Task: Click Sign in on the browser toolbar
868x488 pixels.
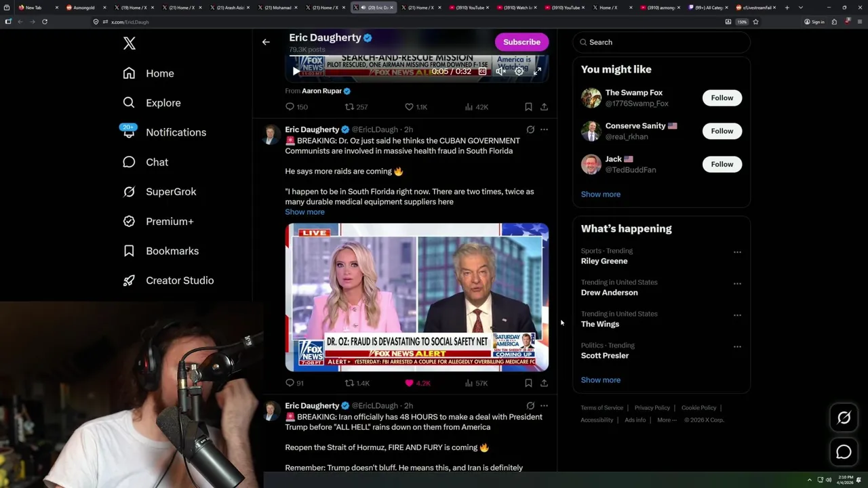Action: pyautogui.click(x=814, y=22)
